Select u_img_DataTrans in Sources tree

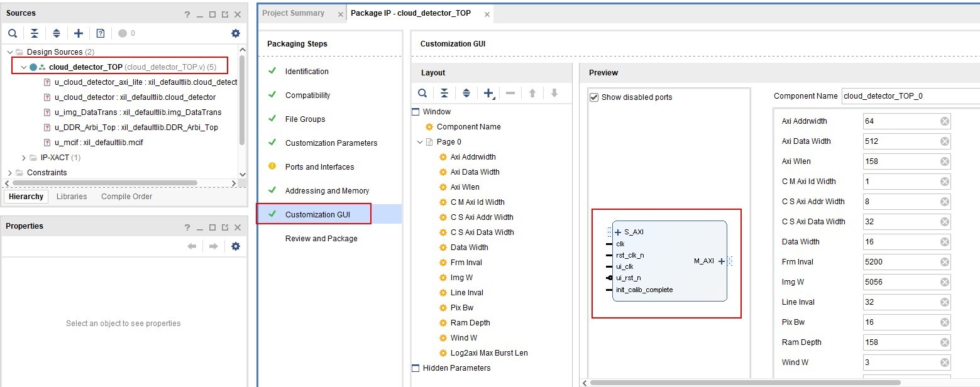pos(138,112)
